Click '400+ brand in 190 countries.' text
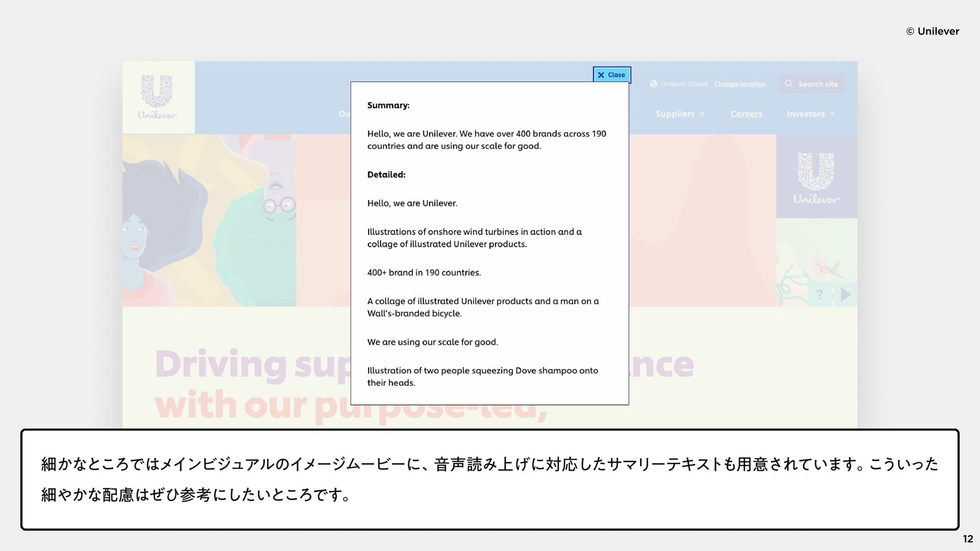 pyautogui.click(x=424, y=272)
